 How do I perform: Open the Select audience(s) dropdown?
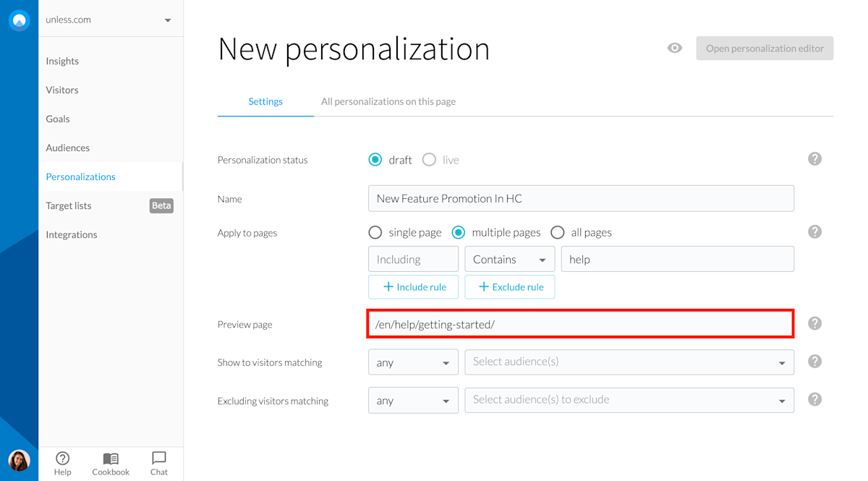pyautogui.click(x=629, y=362)
